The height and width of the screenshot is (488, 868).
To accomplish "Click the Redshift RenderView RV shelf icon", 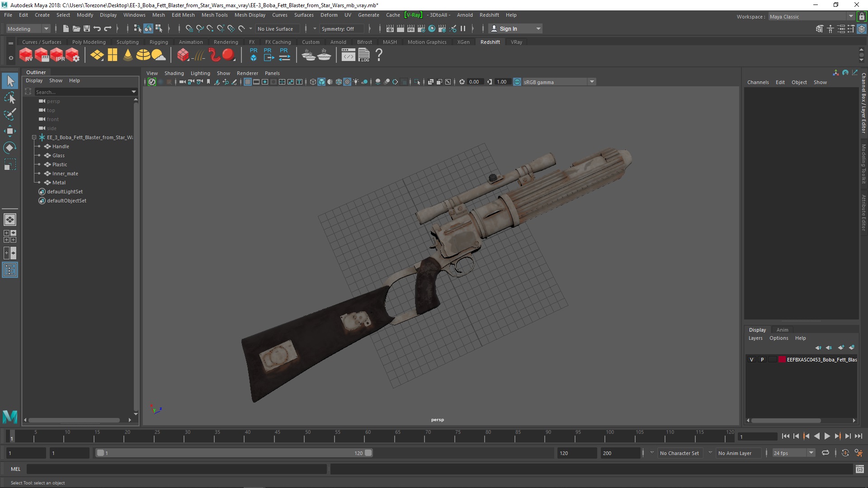I will coord(26,55).
